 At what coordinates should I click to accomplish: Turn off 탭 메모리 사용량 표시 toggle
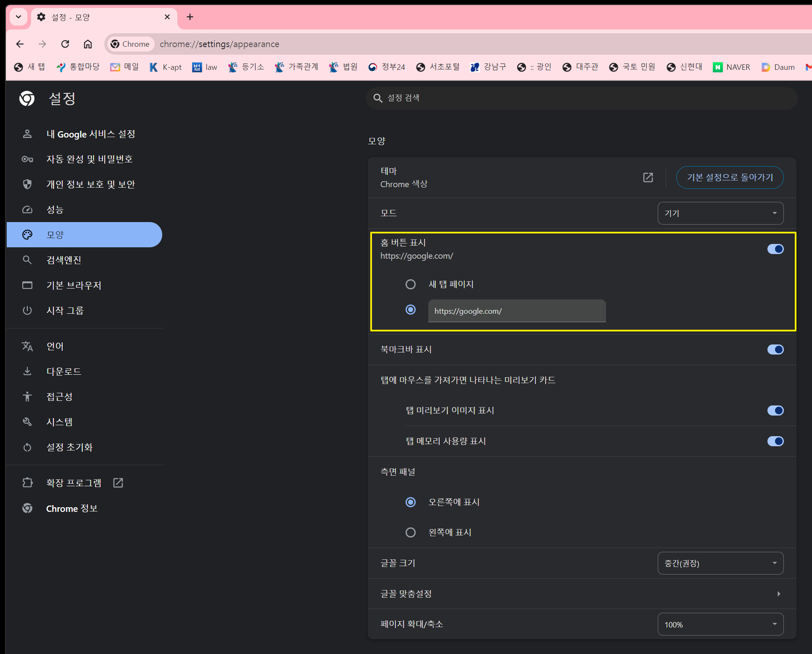click(x=775, y=441)
